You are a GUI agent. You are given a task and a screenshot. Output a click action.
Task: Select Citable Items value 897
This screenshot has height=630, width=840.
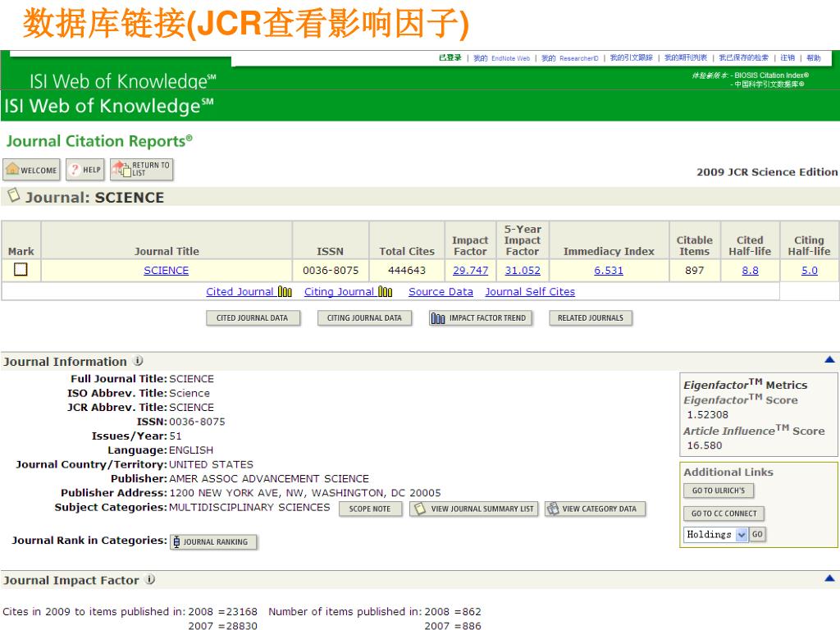[694, 271]
